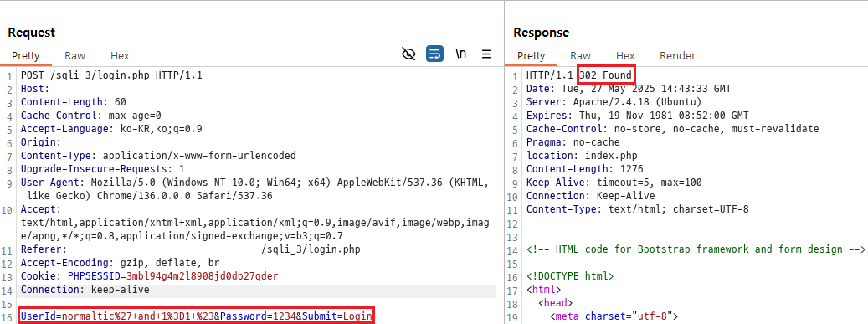Click the Response panel title
Viewport: 868px width, 324px height.
click(541, 33)
